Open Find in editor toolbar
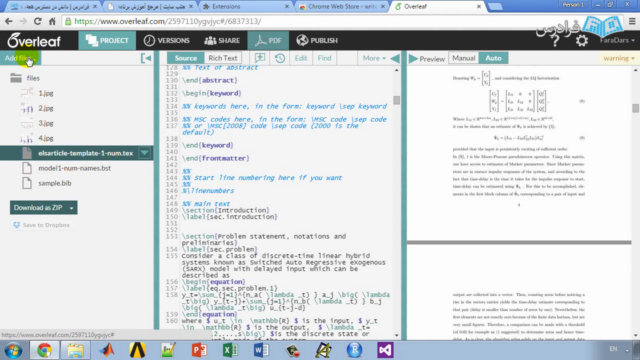The height and width of the screenshot is (360, 640). (324, 58)
